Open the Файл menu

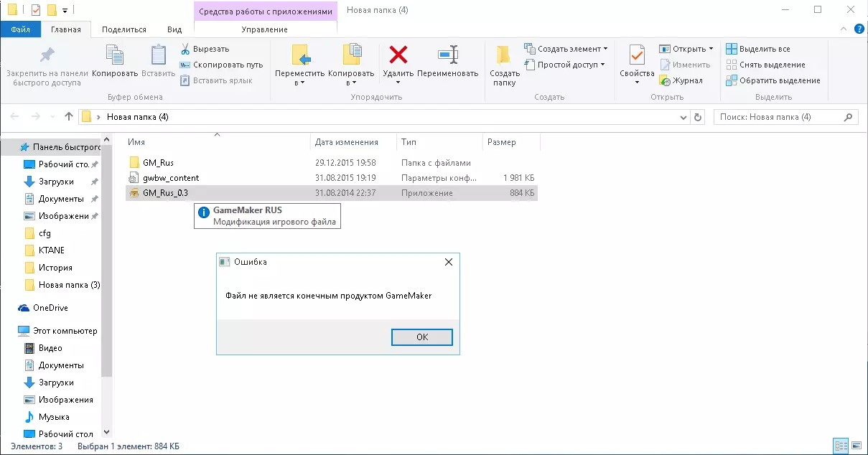(20, 29)
